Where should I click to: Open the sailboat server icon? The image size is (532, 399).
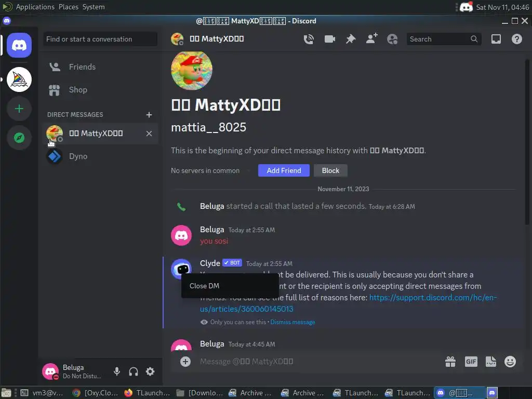(x=19, y=79)
